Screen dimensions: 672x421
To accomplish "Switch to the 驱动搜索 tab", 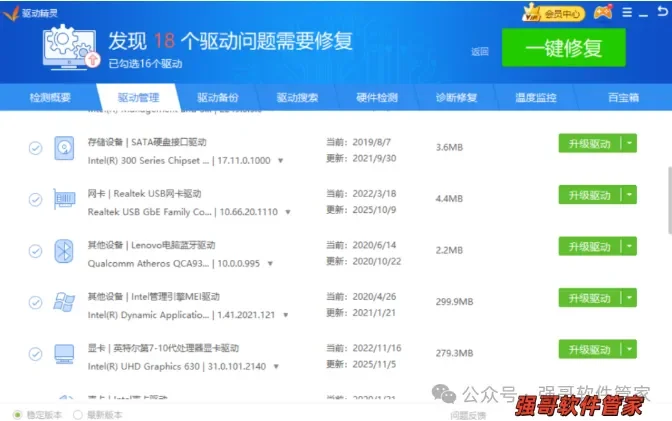I will pyautogui.click(x=297, y=97).
